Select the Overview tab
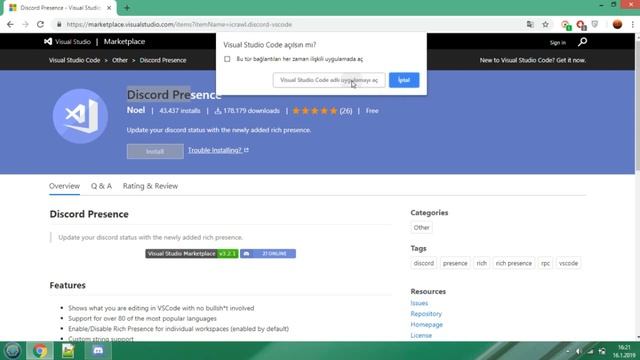This screenshot has width=640, height=360. click(x=64, y=186)
